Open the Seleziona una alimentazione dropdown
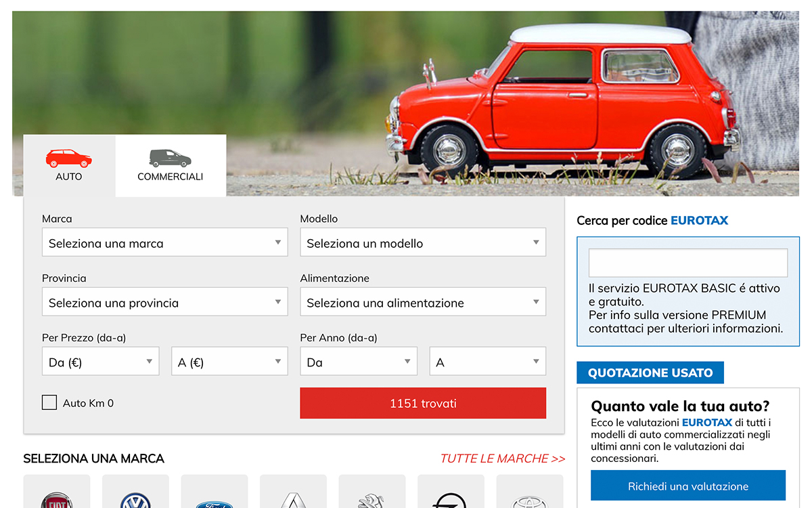812x508 pixels. pos(422,301)
